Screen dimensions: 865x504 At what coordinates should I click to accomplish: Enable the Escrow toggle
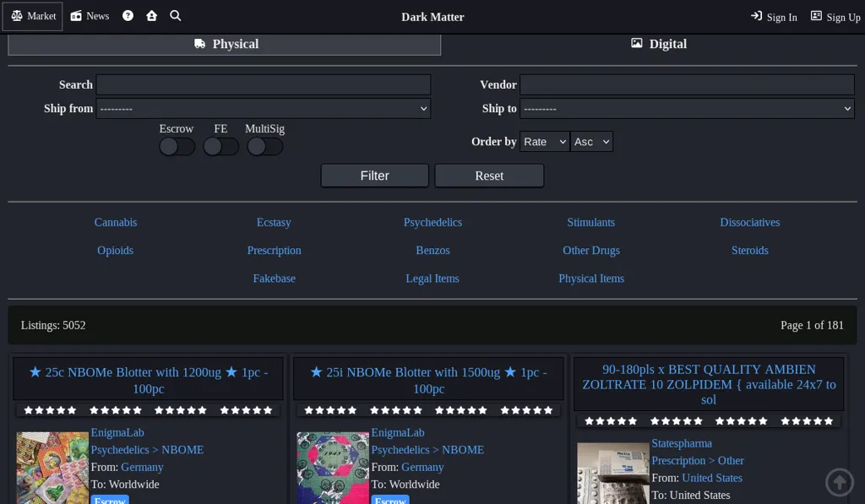click(x=177, y=146)
